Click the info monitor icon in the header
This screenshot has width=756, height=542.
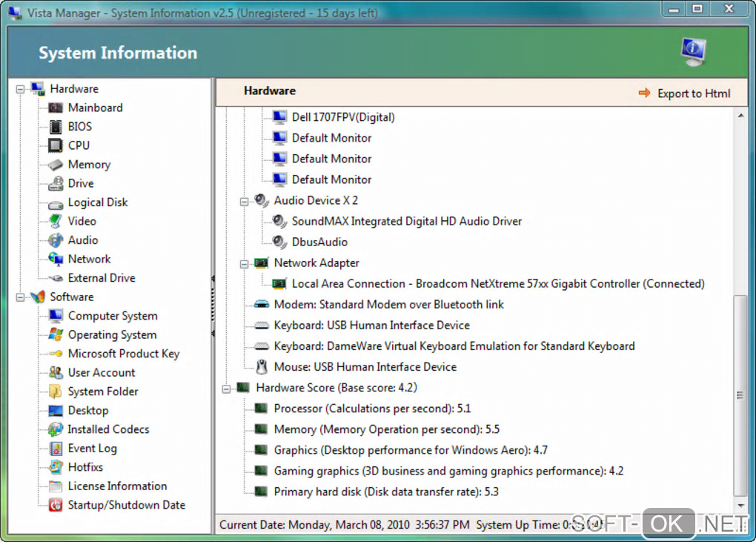pyautogui.click(x=693, y=52)
